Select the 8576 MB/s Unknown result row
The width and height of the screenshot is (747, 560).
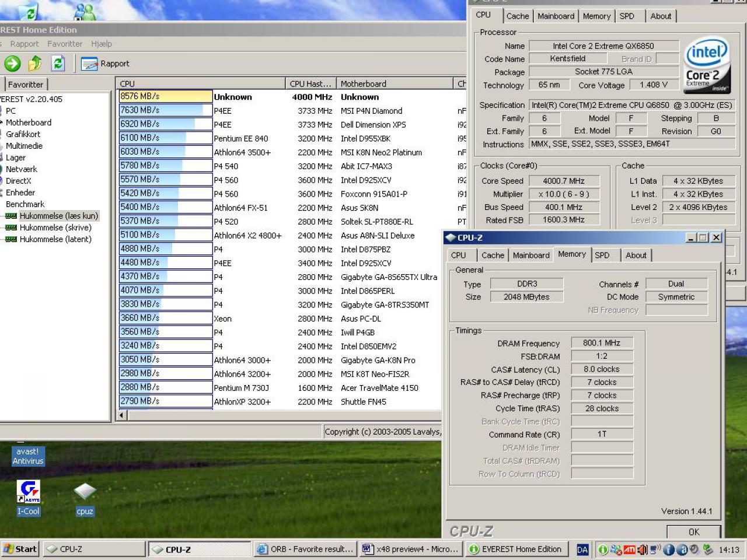tap(292, 97)
